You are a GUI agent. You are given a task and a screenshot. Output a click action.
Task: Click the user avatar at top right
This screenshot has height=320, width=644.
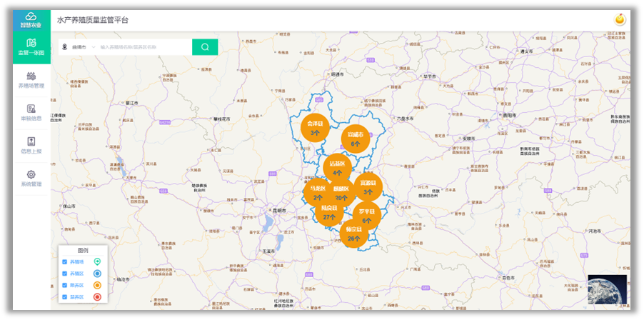(620, 19)
